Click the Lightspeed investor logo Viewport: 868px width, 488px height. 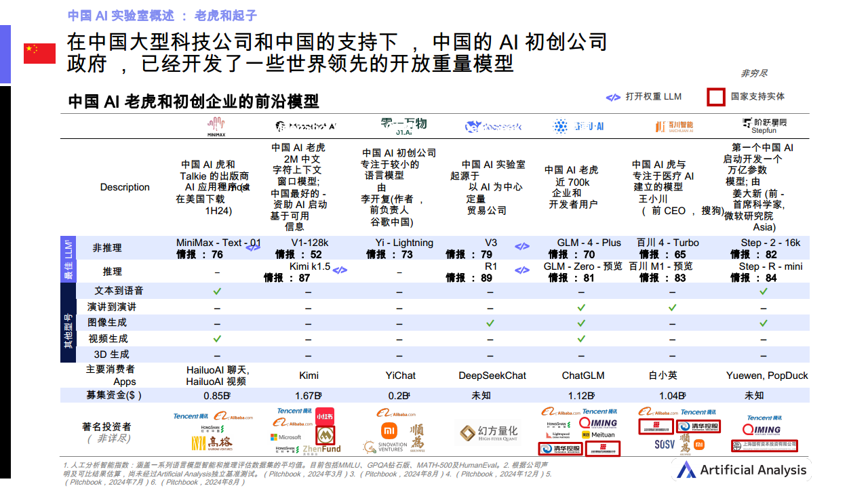click(557, 434)
